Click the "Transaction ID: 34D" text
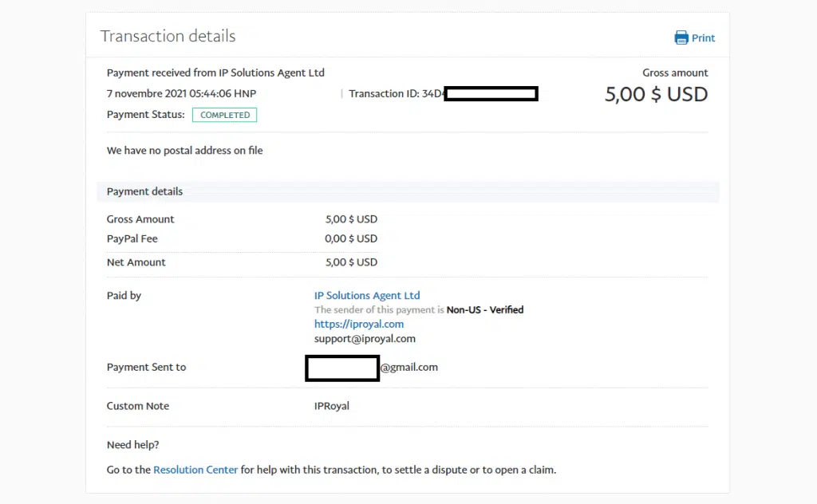This screenshot has height=504, width=817. [x=396, y=94]
